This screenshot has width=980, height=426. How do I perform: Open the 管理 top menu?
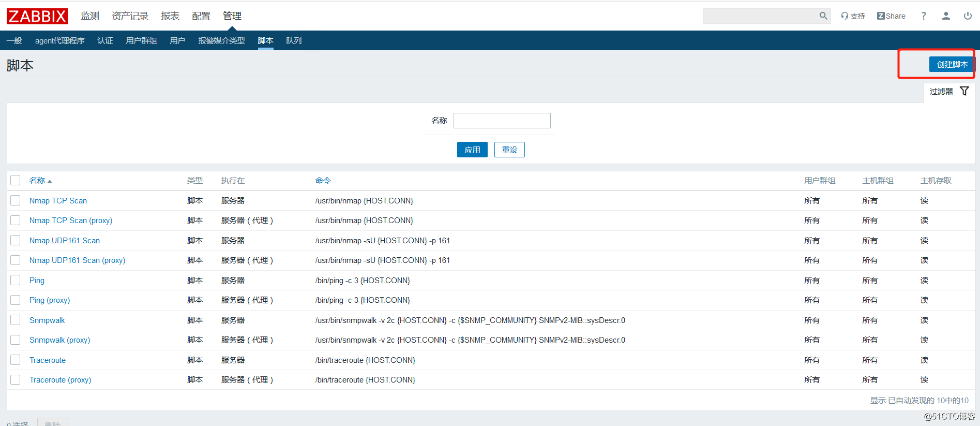point(232,16)
